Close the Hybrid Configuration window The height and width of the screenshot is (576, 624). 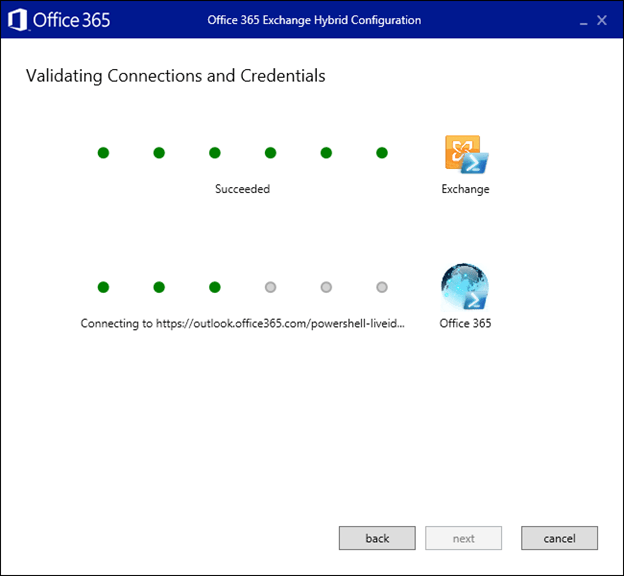[602, 20]
